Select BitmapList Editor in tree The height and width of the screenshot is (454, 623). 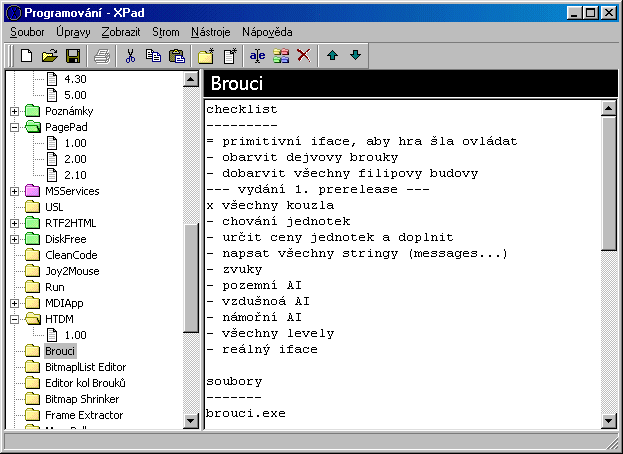point(85,367)
